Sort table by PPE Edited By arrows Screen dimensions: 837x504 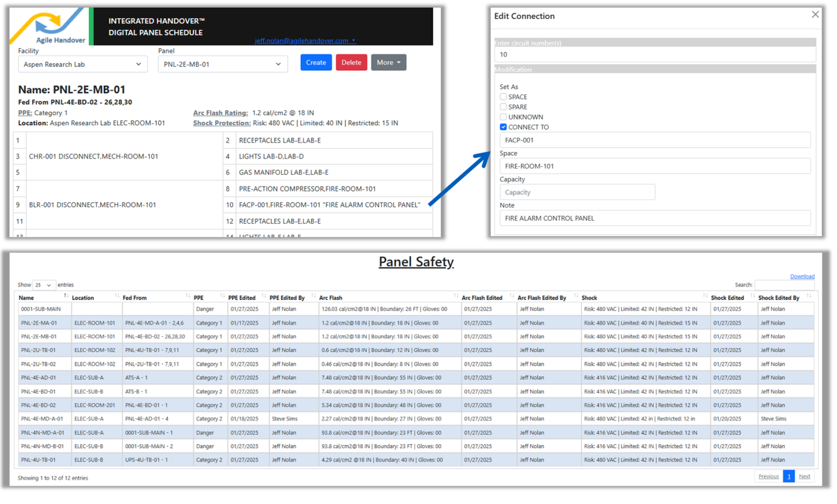pyautogui.click(x=313, y=296)
